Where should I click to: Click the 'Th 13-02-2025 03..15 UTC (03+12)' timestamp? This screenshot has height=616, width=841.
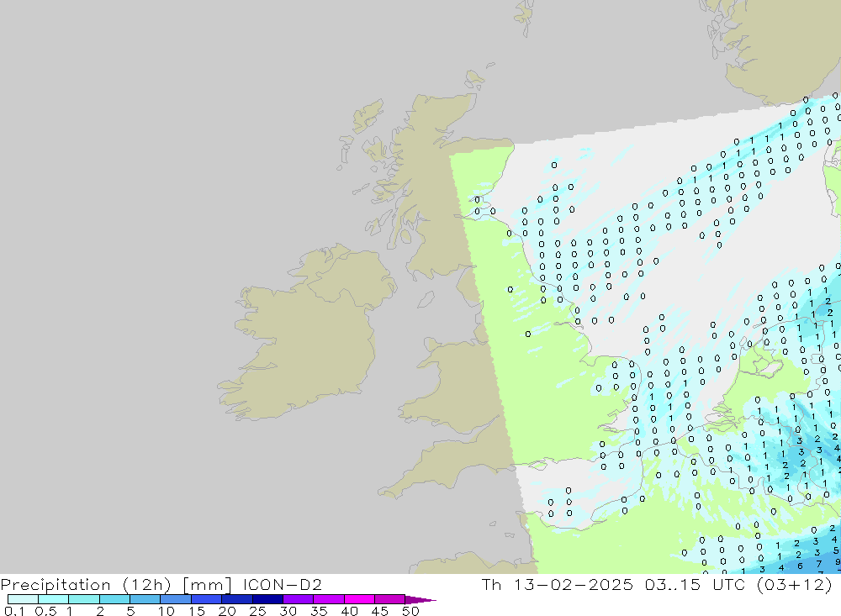pyautogui.click(x=657, y=584)
